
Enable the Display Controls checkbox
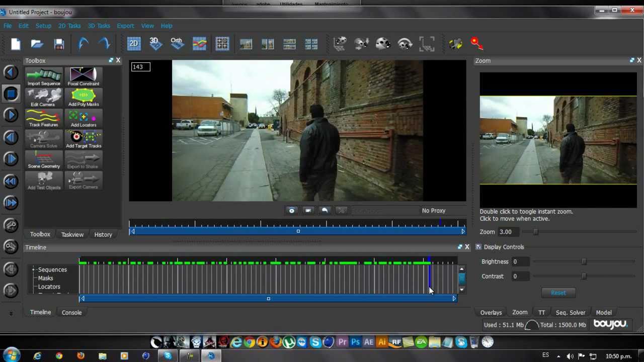click(478, 246)
